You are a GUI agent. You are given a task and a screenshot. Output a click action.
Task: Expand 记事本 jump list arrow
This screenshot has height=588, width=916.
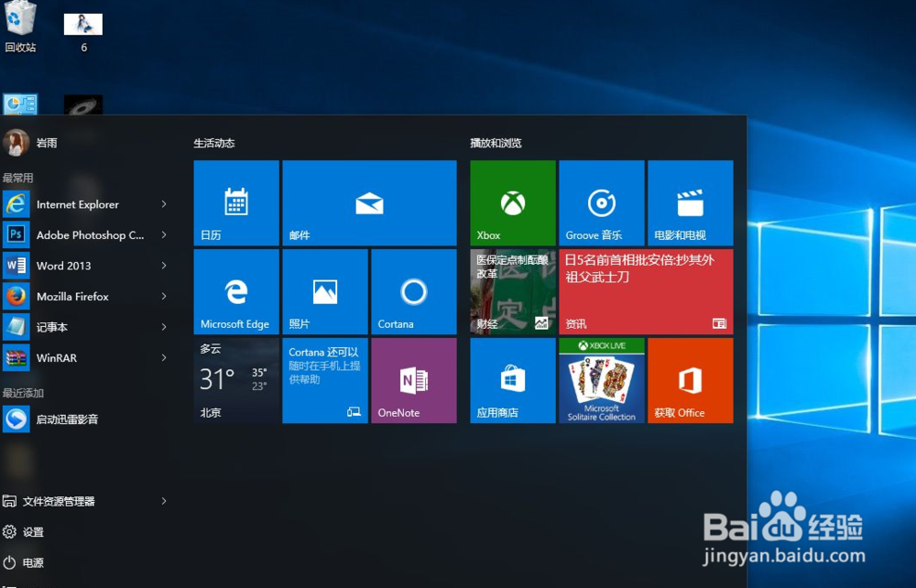coord(164,327)
